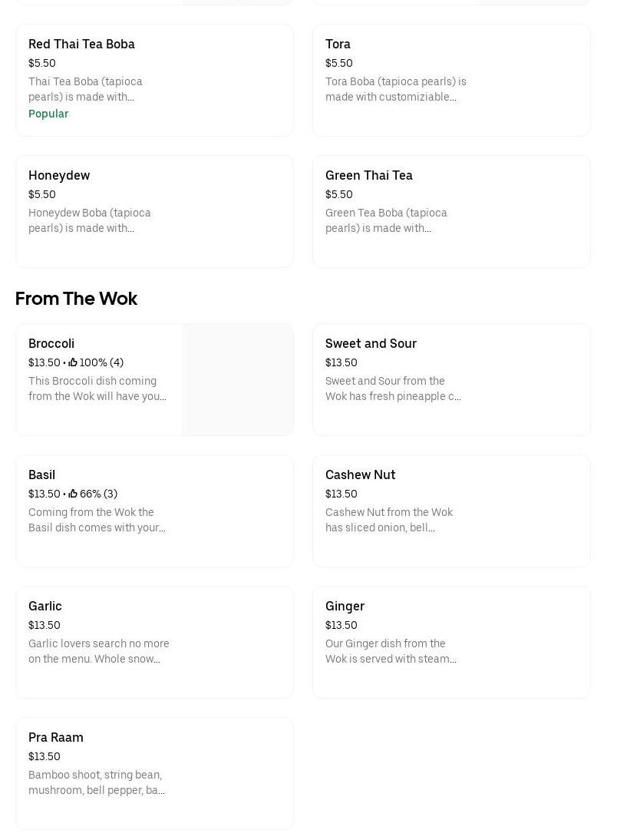
Task: Click the From The Wok section heading
Action: [x=76, y=299]
